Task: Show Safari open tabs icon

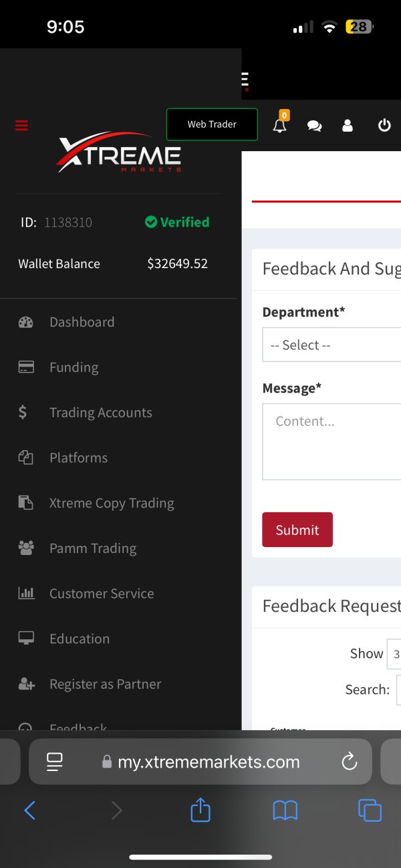Action: point(370,810)
